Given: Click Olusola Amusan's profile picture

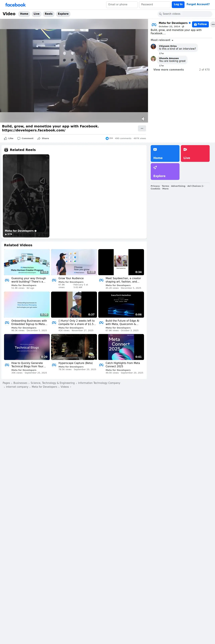Looking at the screenshot, I should click(153, 59).
